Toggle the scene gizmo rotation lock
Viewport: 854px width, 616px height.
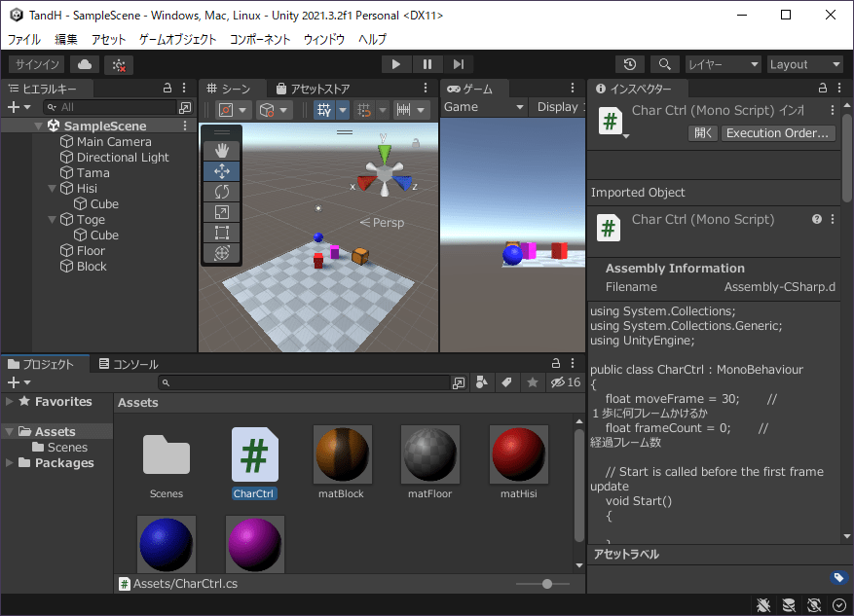click(x=416, y=143)
